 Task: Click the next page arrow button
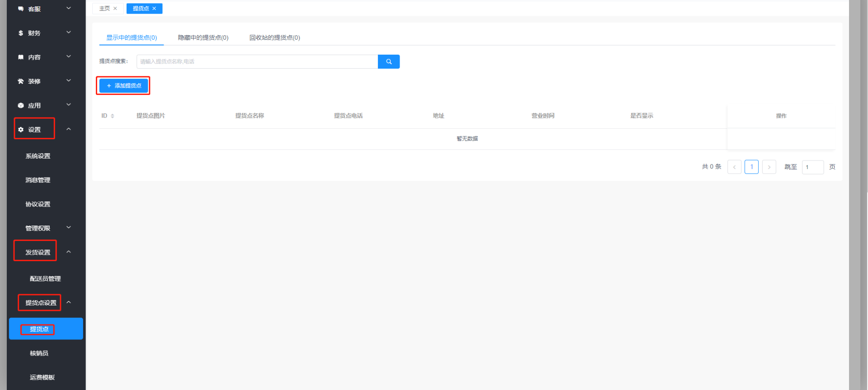(x=769, y=167)
